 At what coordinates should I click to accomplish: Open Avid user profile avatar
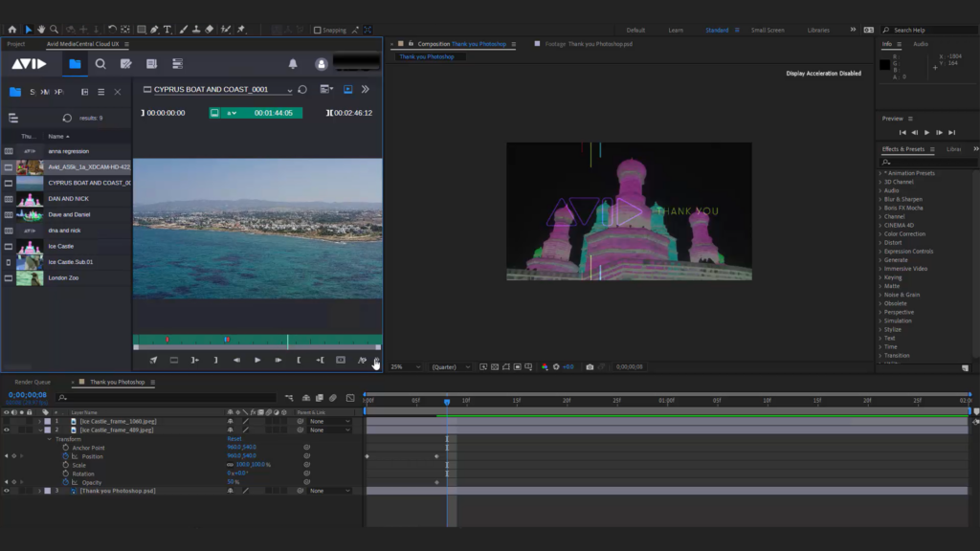click(322, 64)
